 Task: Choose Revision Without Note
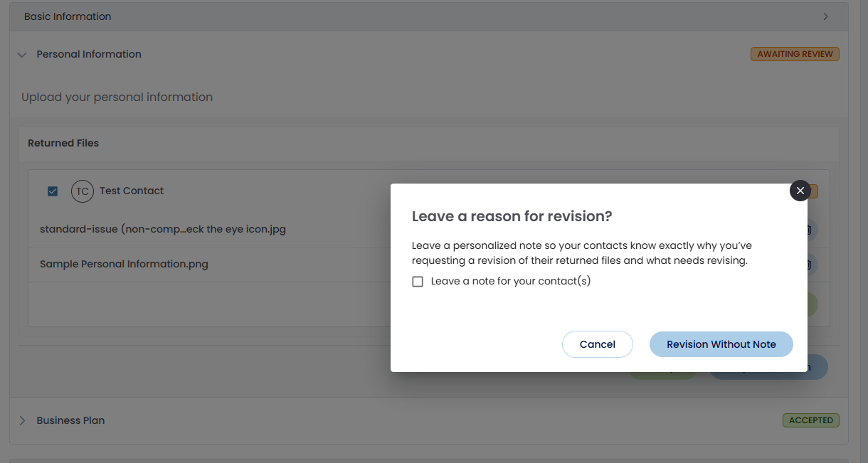(x=721, y=344)
